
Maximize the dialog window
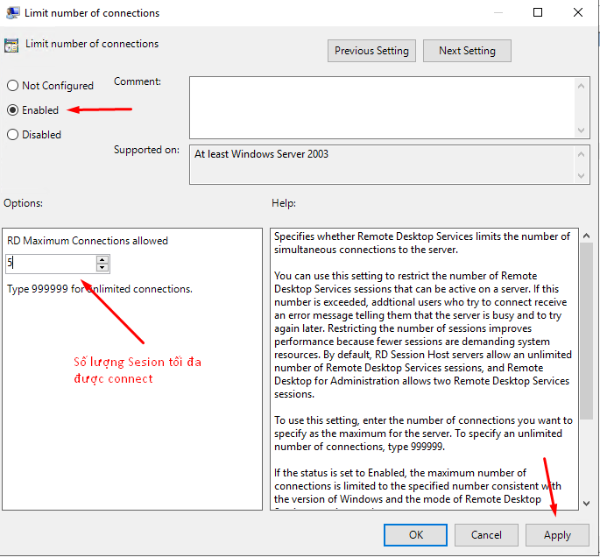tap(538, 13)
